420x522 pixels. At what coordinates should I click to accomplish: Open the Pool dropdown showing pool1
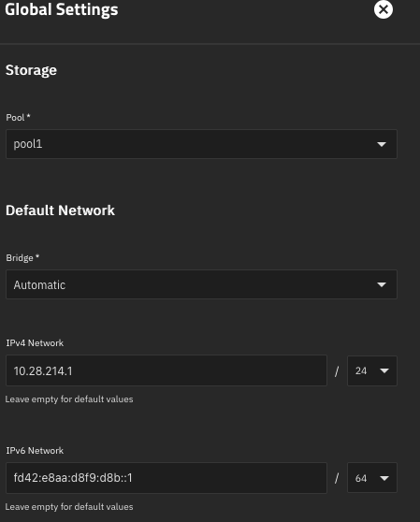pos(201,144)
